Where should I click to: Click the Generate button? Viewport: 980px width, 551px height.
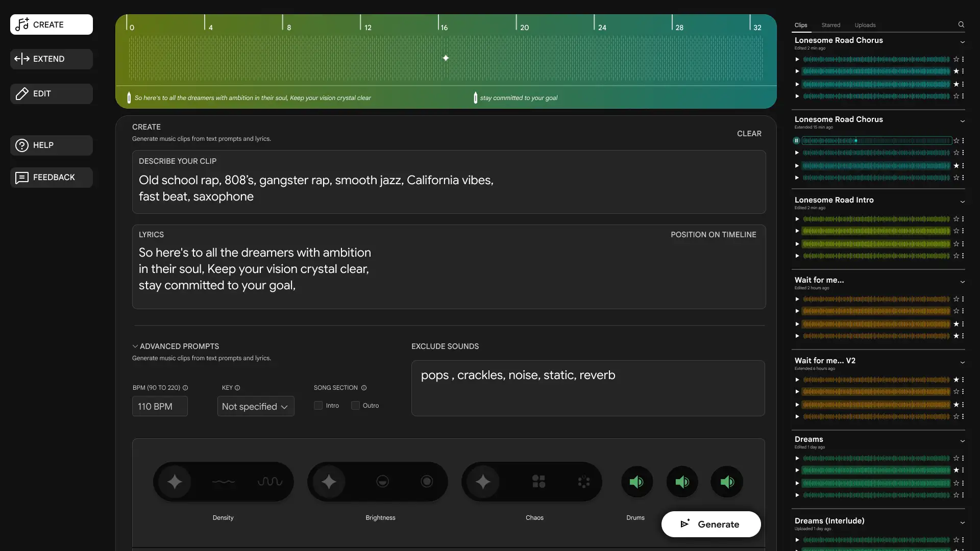tap(711, 524)
